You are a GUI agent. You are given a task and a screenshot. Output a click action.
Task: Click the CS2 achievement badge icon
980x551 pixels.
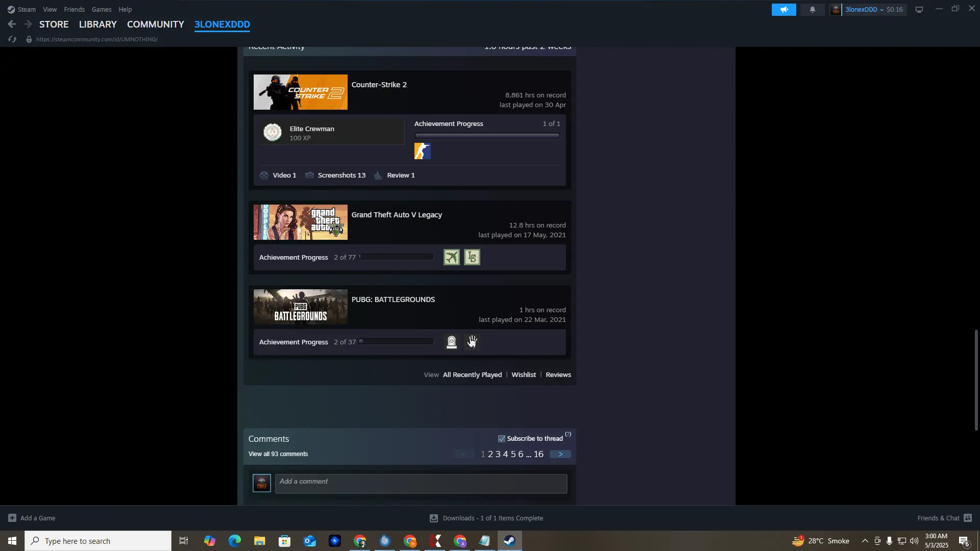422,151
